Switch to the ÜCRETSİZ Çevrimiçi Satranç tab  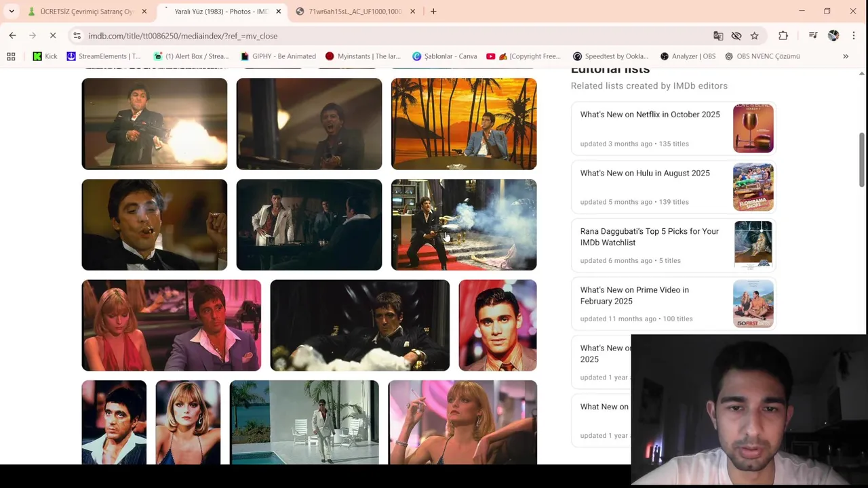(x=86, y=12)
